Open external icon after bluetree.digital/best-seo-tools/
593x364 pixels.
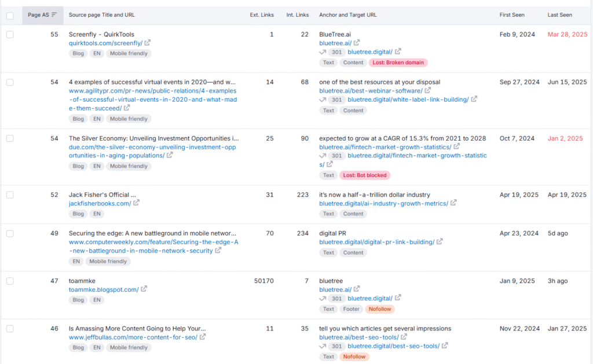(445, 345)
